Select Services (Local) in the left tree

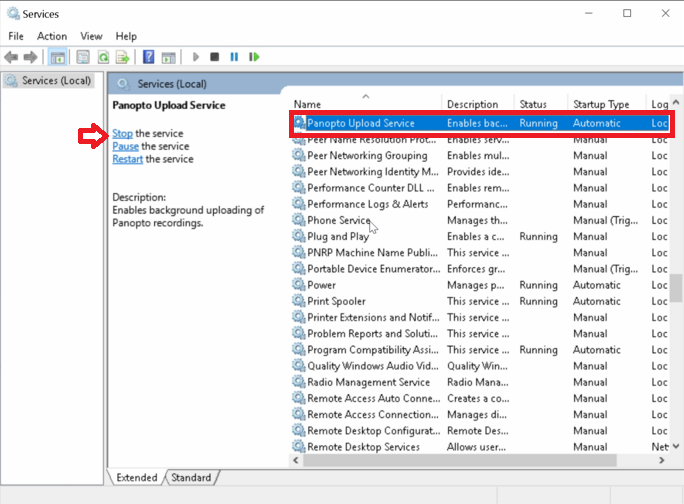click(56, 81)
